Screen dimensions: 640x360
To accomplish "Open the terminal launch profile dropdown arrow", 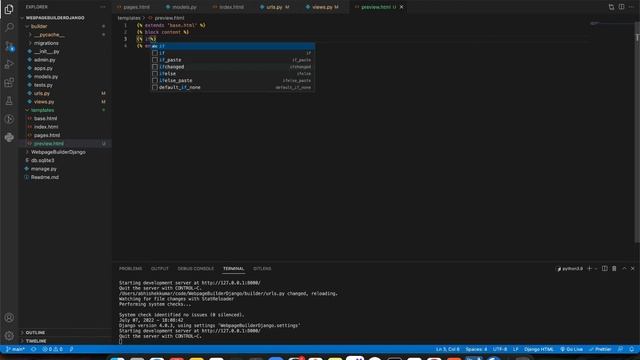I will point(596,269).
